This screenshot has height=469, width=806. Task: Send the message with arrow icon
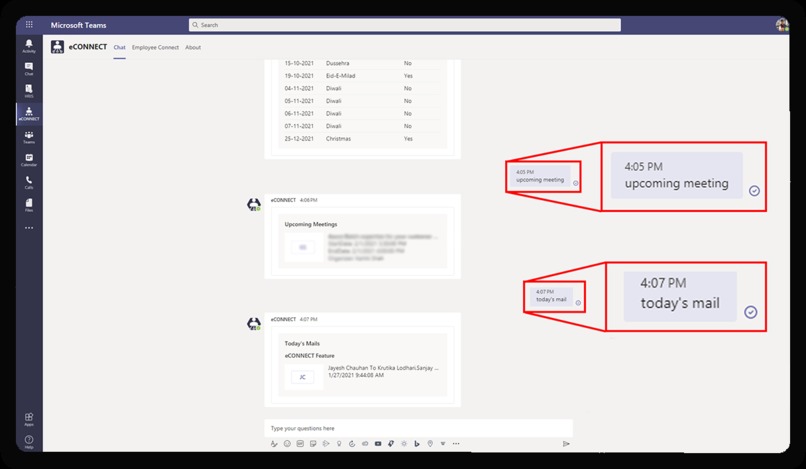(566, 443)
